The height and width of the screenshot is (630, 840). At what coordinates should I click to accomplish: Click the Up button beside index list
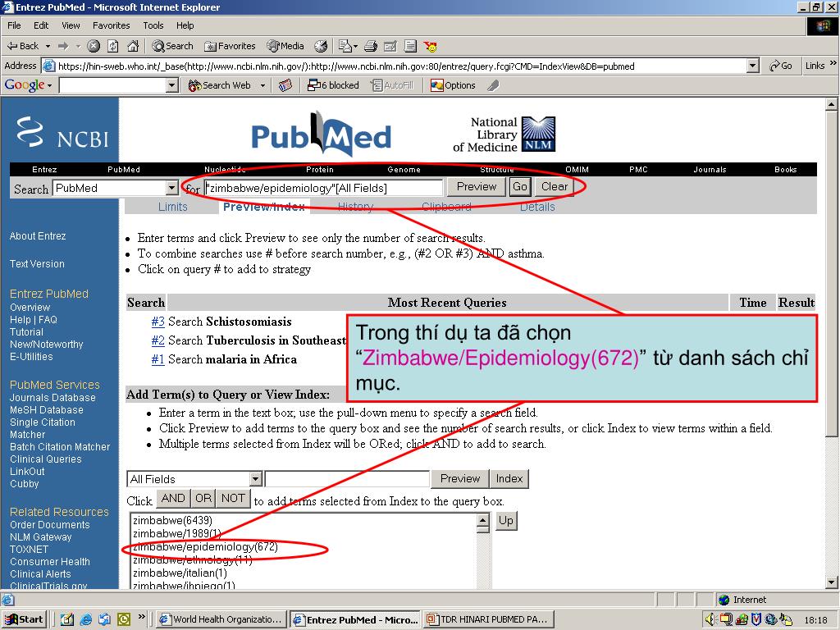tap(505, 521)
